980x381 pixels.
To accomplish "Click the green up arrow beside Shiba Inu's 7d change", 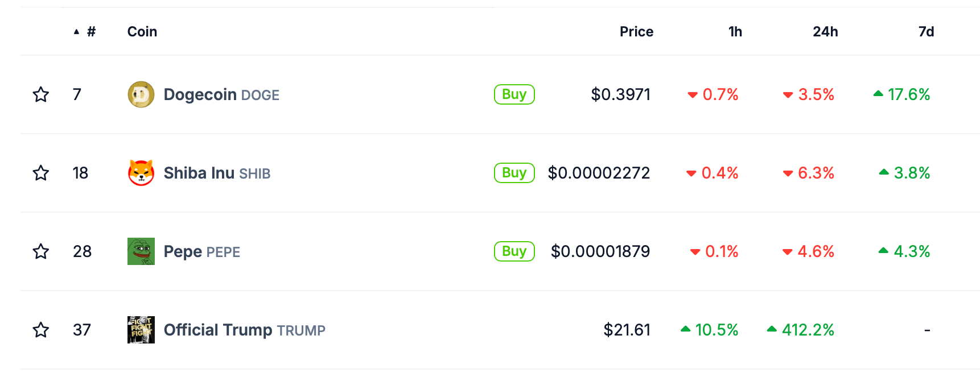I will (883, 173).
